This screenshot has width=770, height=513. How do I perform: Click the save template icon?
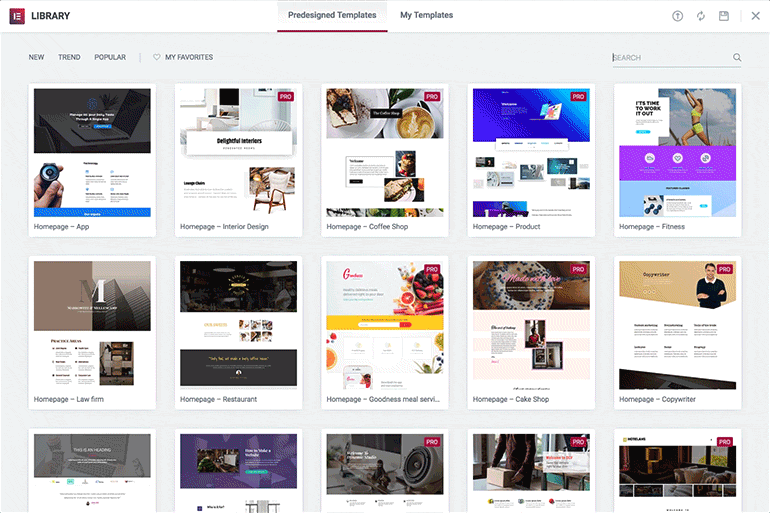click(x=724, y=16)
